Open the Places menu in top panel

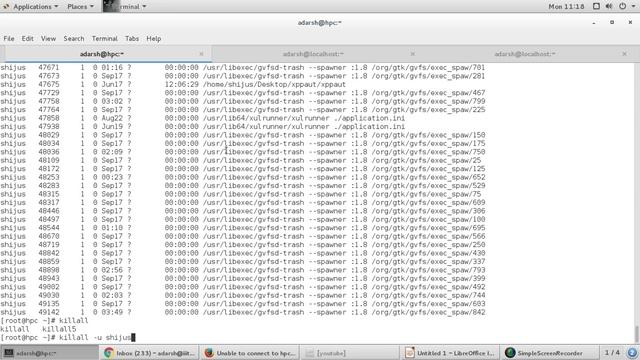click(80, 7)
